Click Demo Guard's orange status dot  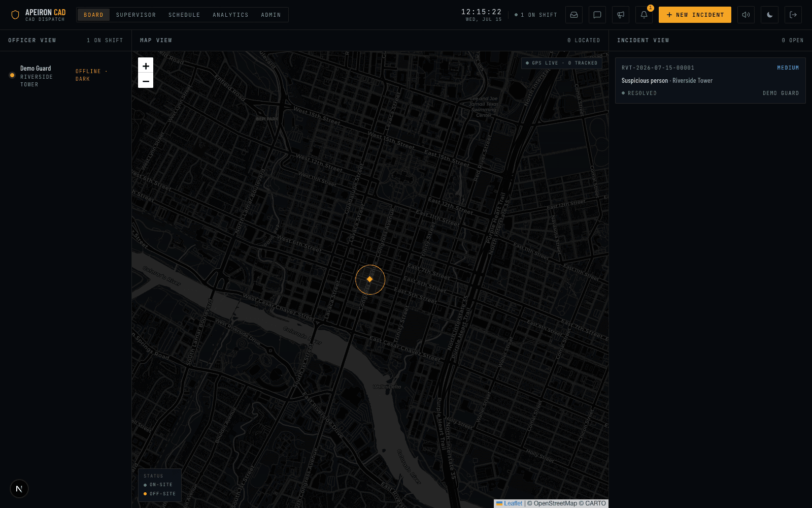tap(12, 75)
